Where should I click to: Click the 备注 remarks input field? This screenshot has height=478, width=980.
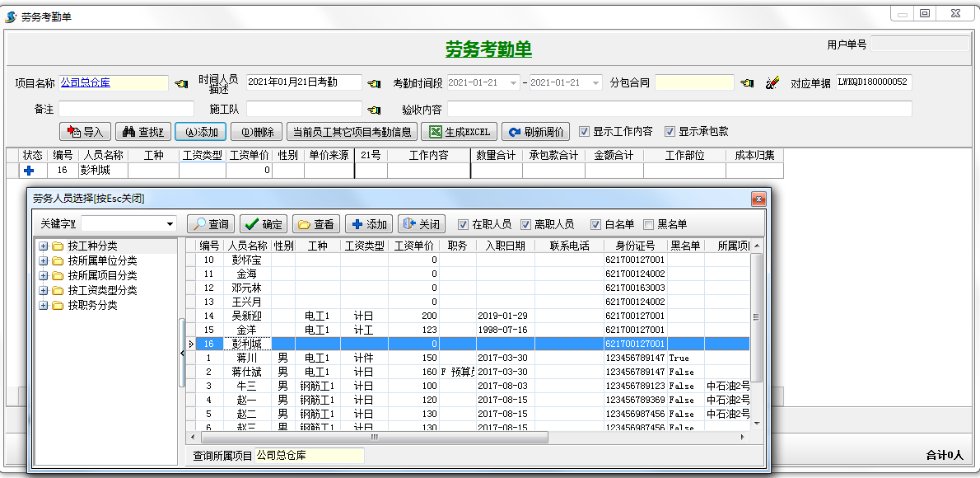pyautogui.click(x=126, y=109)
